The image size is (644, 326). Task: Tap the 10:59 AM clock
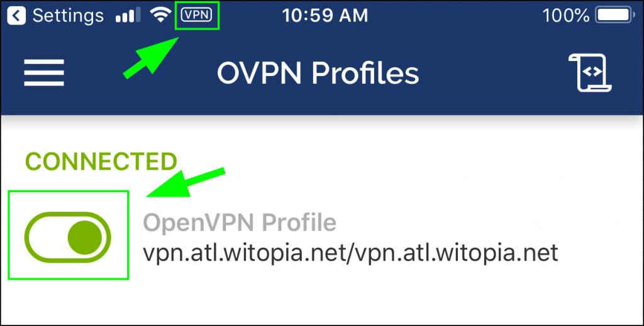(x=325, y=16)
